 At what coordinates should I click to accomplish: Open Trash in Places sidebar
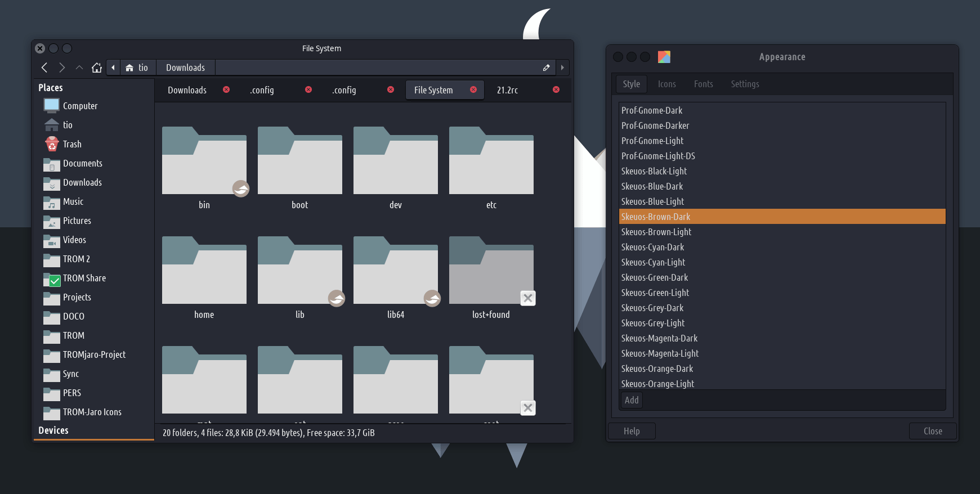pos(72,144)
